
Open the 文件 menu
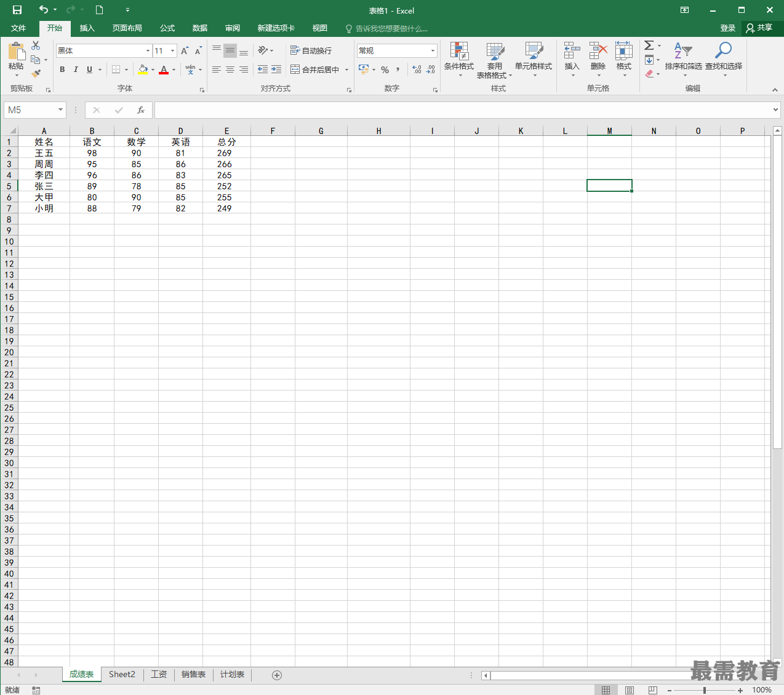point(18,28)
